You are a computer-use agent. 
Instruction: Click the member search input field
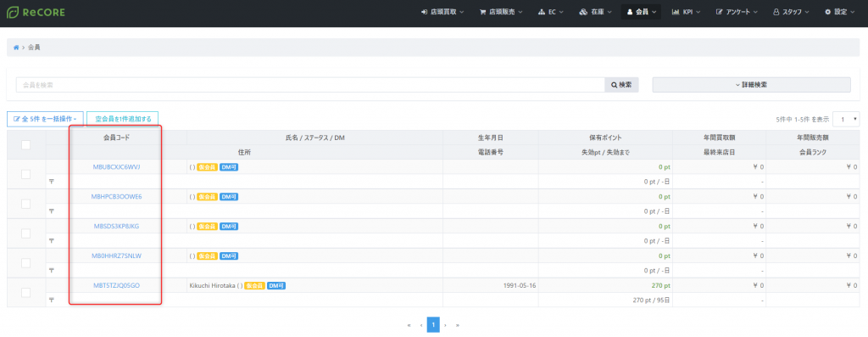(310, 85)
